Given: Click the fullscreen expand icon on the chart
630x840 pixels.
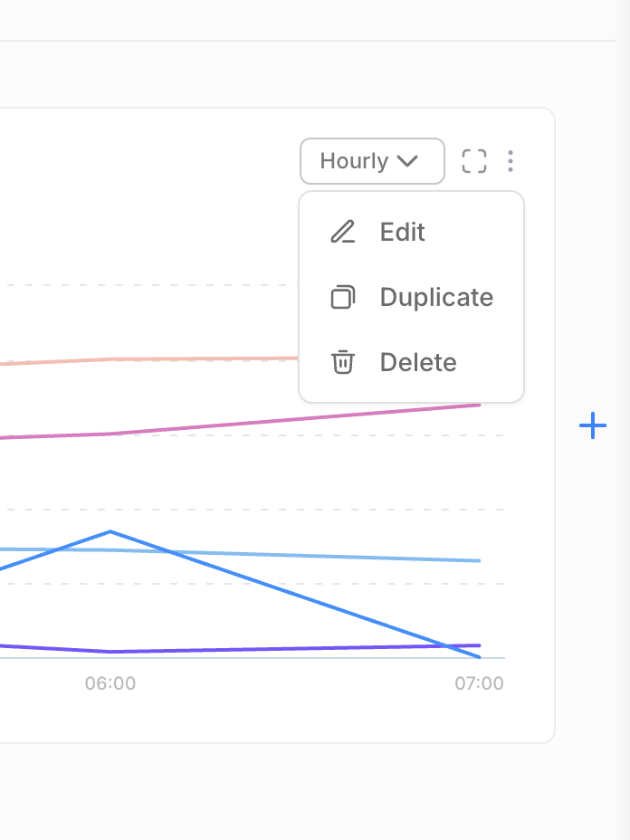Looking at the screenshot, I should click(x=474, y=161).
